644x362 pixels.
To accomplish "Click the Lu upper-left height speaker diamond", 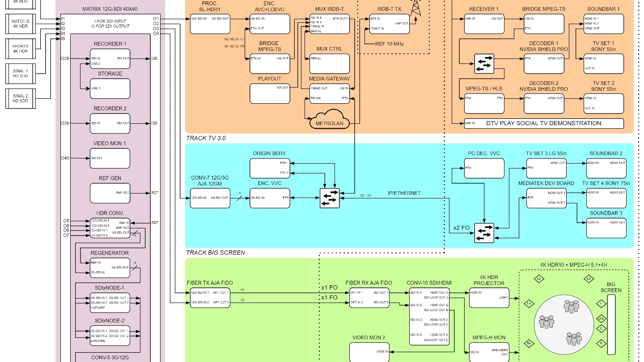I will point(540,279).
